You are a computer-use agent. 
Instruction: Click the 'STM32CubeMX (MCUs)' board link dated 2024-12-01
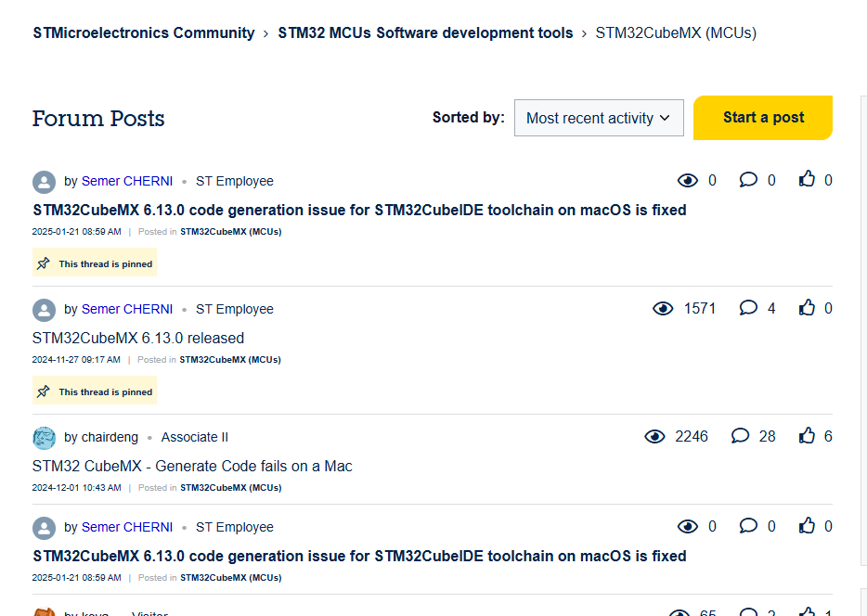pyautogui.click(x=230, y=488)
